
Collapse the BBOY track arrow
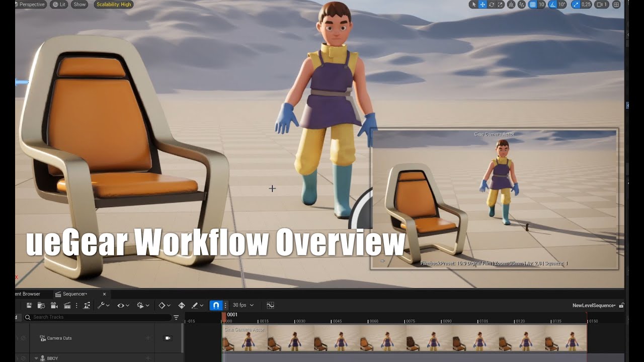click(x=36, y=358)
